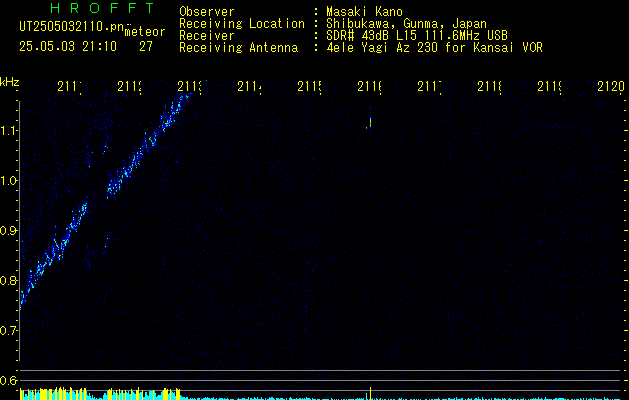This screenshot has height=400, width=629.
Task: Click the 0.6 kHz frequency tick label
Action: pyautogui.click(x=8, y=380)
